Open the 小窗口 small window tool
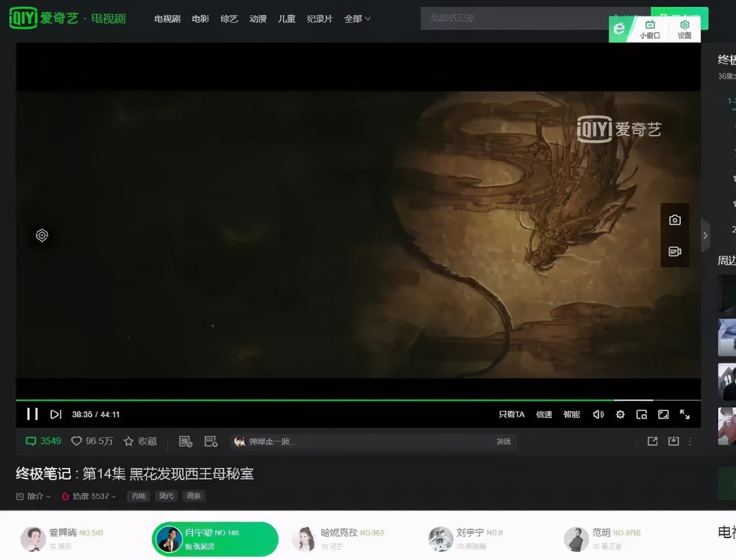Viewport: 736px width, 560px height. [x=650, y=29]
